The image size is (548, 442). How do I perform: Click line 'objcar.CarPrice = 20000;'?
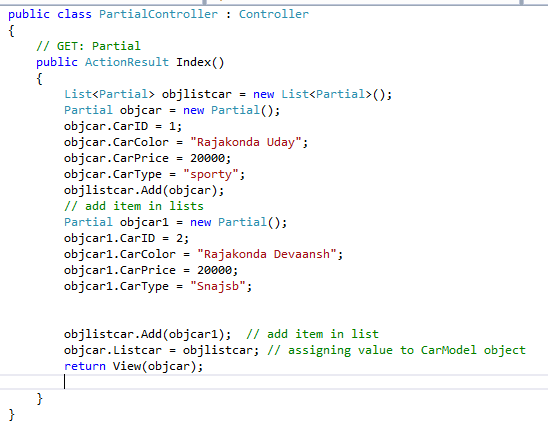[x=147, y=158]
